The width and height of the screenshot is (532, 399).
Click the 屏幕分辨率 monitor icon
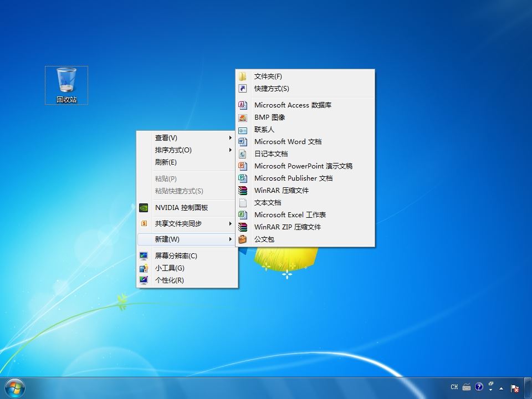click(x=144, y=256)
